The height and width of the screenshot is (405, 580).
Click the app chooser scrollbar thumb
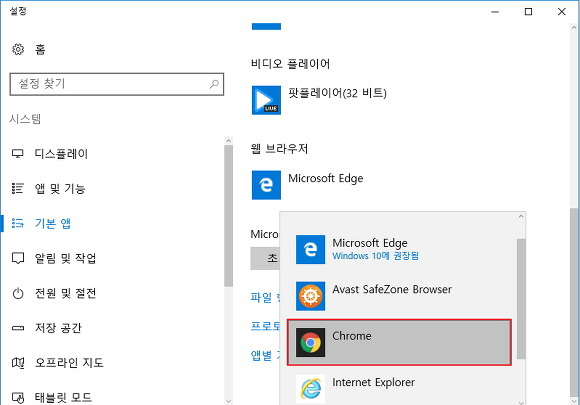tap(521, 299)
